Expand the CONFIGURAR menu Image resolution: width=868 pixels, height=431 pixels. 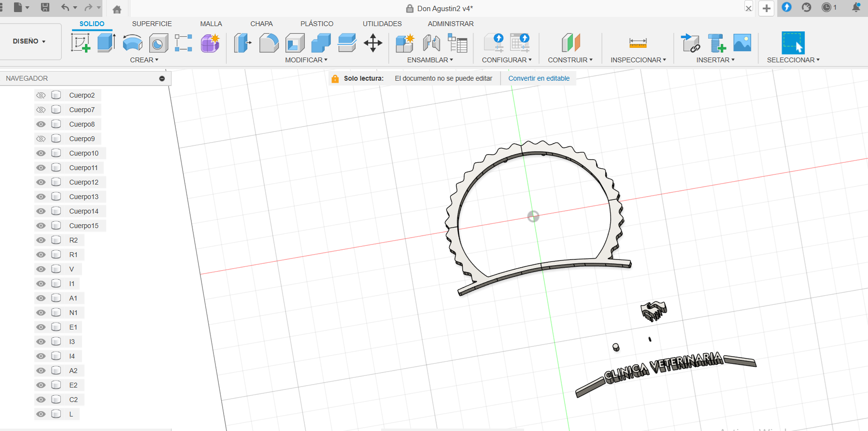[x=507, y=60]
